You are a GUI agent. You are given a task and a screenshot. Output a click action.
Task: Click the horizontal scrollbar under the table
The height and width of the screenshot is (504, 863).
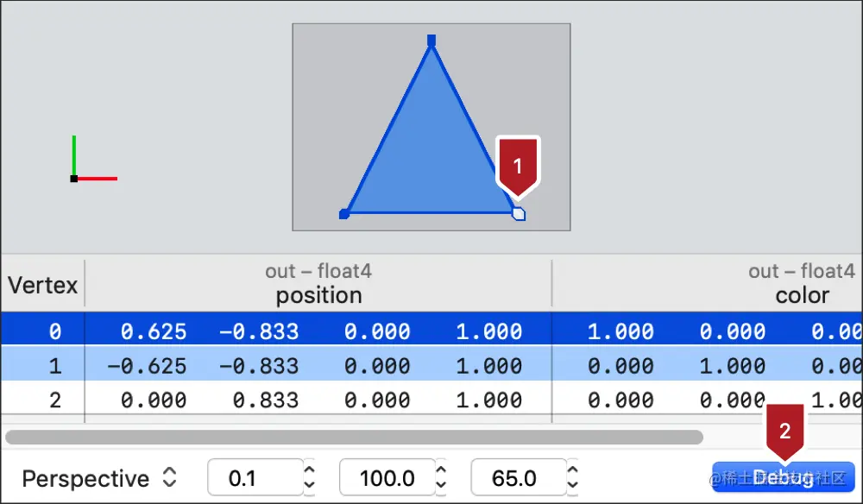point(354,438)
